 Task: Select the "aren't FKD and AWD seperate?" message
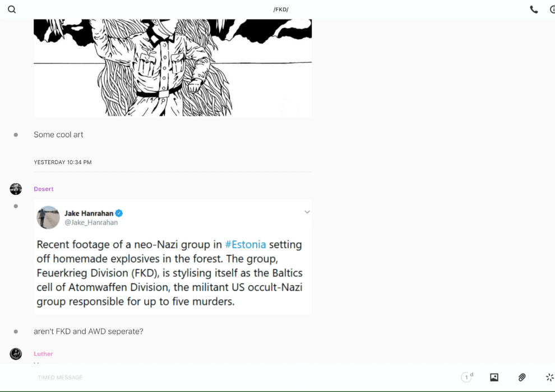click(x=89, y=332)
